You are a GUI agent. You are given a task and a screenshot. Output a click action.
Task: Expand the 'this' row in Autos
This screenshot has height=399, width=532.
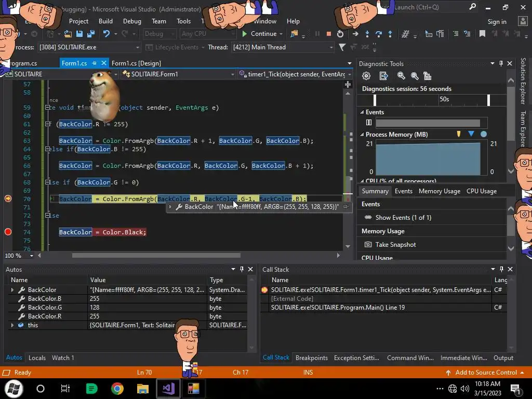coord(12,325)
